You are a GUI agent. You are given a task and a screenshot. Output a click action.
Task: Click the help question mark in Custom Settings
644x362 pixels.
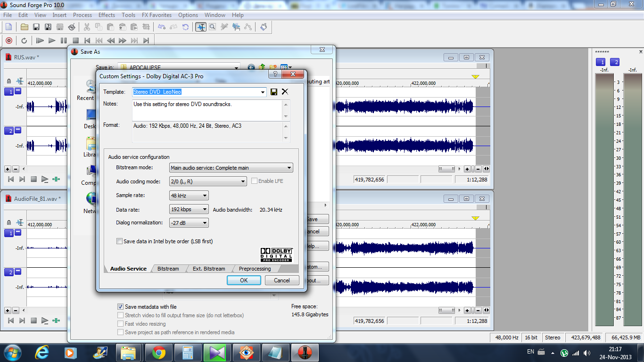tap(275, 74)
